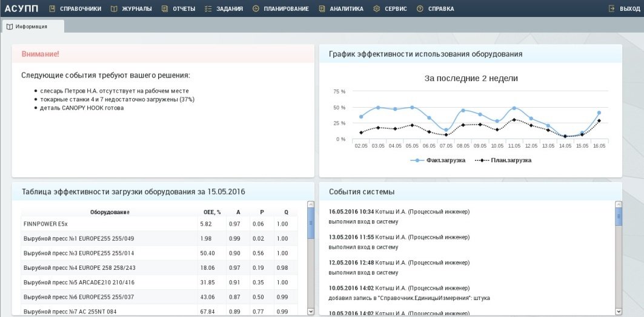Image resolution: width=644 pixels, height=317 pixels.
Task: Select row Вырубной пресс №4 EUROPE 258 258/243
Action: click(159, 268)
